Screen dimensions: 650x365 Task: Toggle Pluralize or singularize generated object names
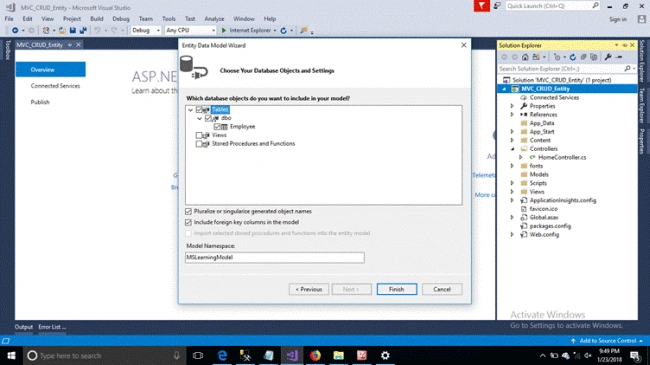point(188,212)
